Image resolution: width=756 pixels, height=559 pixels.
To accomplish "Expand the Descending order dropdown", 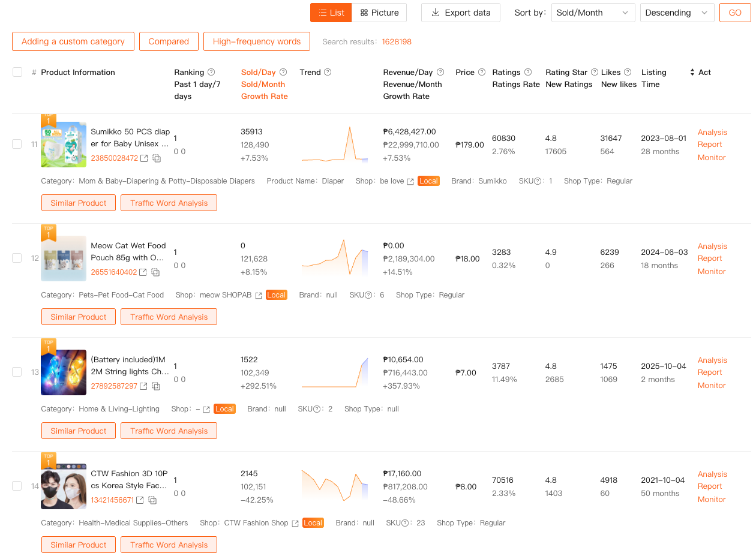I will [x=677, y=13].
